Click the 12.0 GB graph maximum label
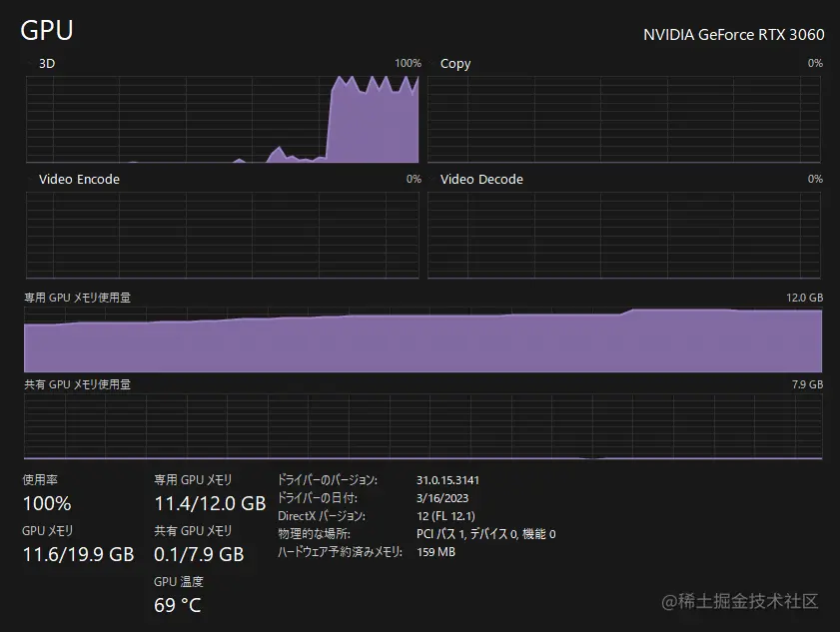840x632 pixels. pyautogui.click(x=805, y=298)
